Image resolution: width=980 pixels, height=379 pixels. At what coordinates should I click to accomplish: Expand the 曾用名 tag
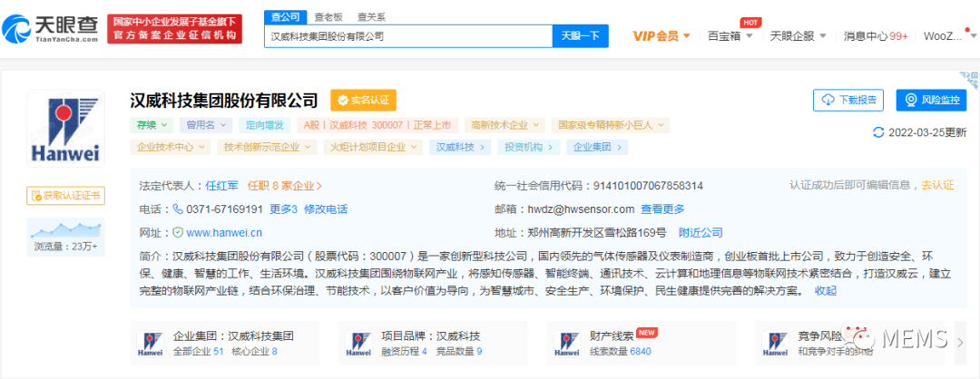(206, 125)
